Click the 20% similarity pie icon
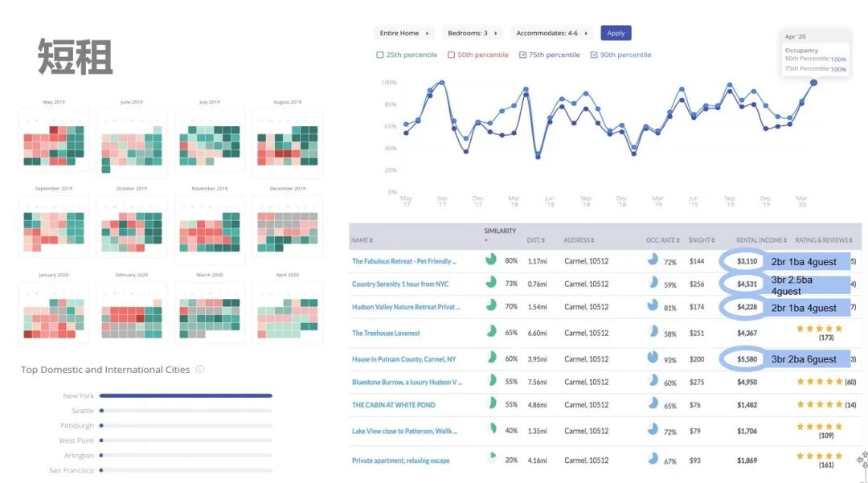 [491, 458]
